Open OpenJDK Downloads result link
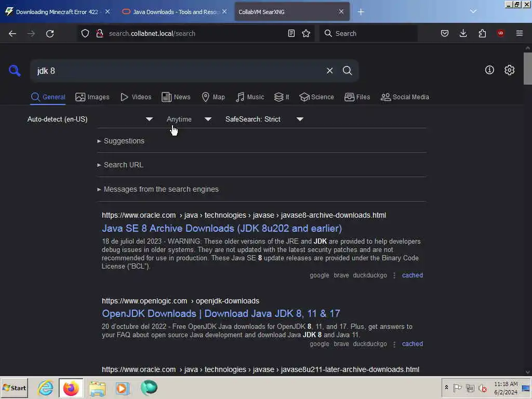This screenshot has height=399, width=532. pos(221,313)
